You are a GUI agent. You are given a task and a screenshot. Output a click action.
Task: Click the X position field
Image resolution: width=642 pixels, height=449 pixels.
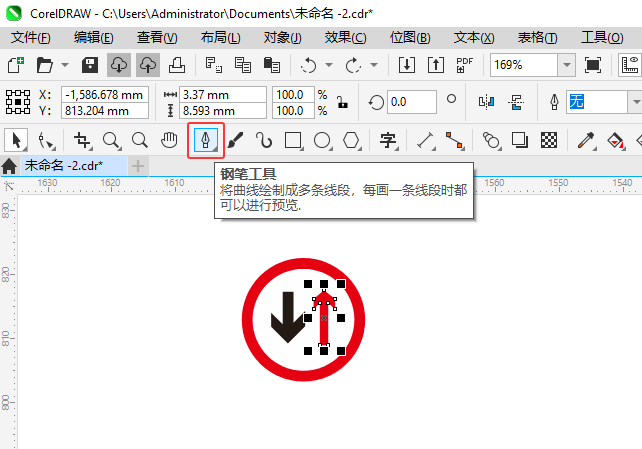point(105,95)
